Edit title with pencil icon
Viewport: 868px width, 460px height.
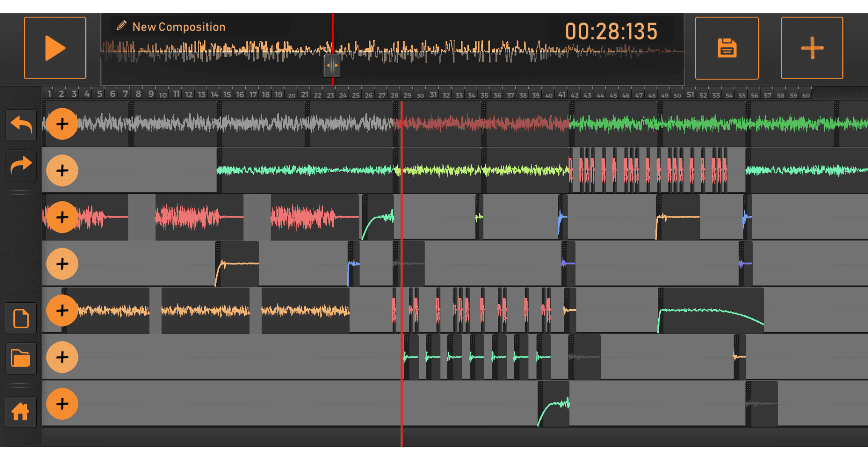pyautogui.click(x=121, y=26)
